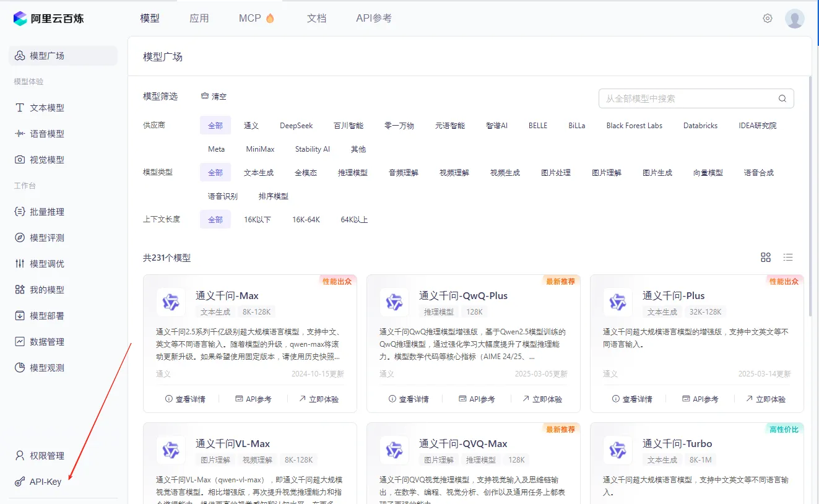Open API参考 for 通义千问-Max
This screenshot has width=819, height=504.
(253, 399)
